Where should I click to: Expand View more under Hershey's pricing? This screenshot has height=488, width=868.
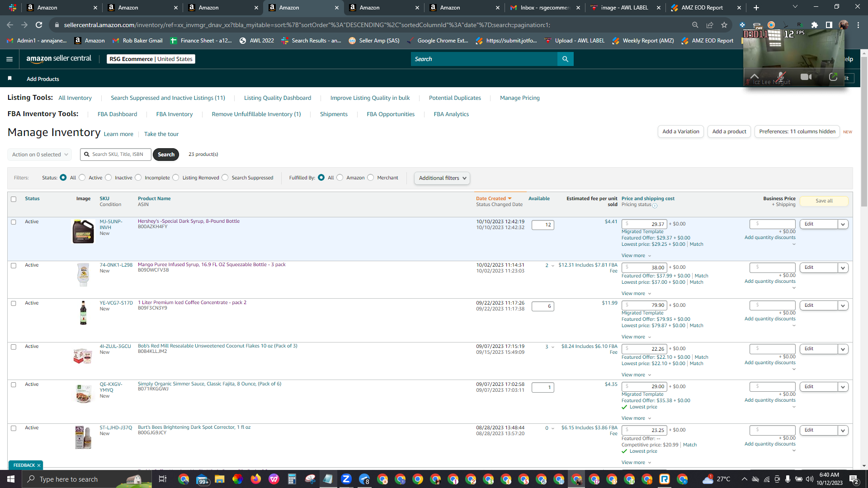[636, 256]
